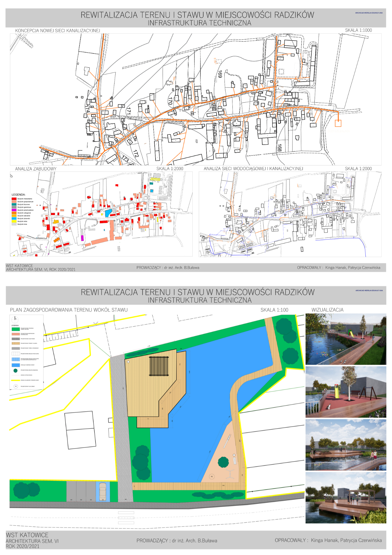Click the ANALIZA ZABUDOWY heading
The image size is (392, 555).
tap(36, 169)
